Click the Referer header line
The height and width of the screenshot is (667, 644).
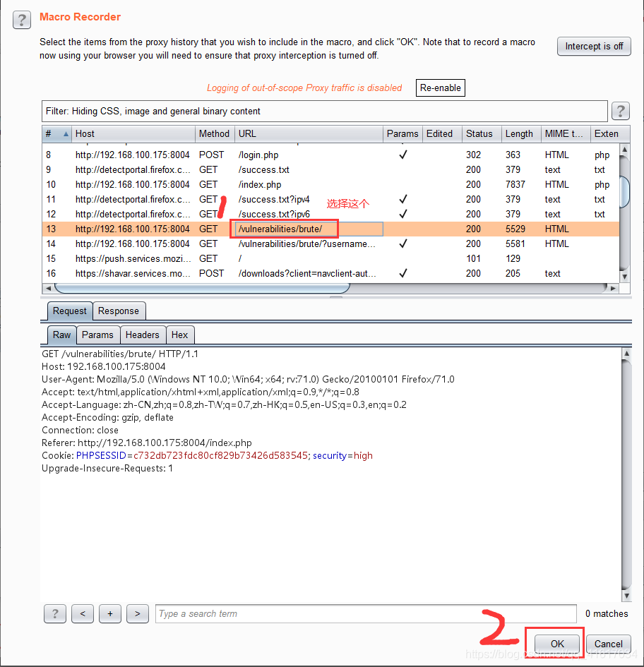click(146, 443)
